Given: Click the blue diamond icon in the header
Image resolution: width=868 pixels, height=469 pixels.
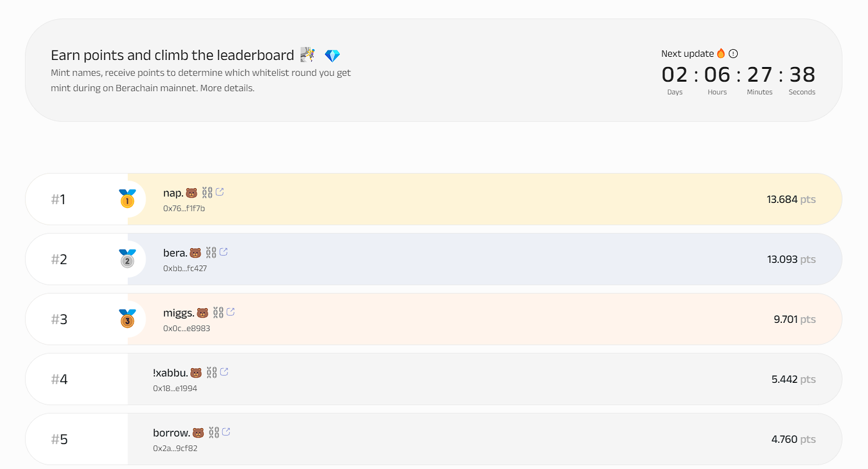Looking at the screenshot, I should (332, 56).
